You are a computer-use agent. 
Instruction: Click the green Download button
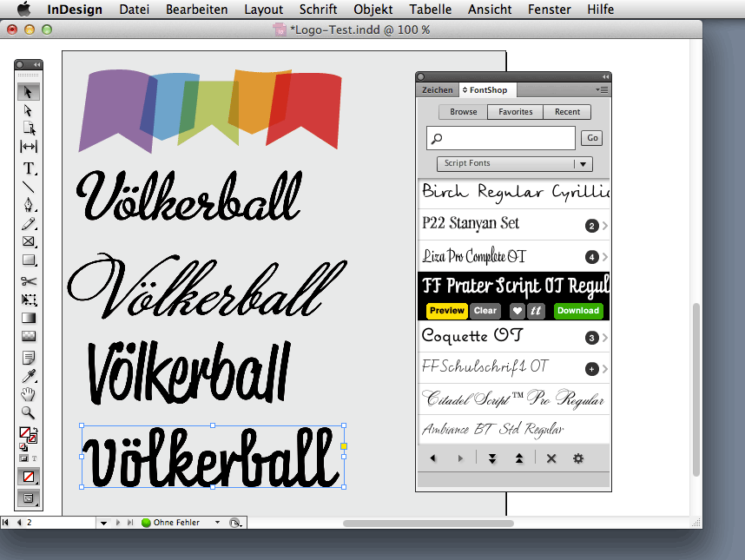pyautogui.click(x=578, y=311)
